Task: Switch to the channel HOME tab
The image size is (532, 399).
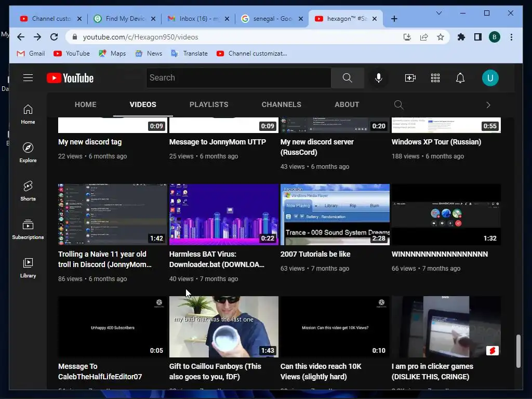Action: coord(86,104)
